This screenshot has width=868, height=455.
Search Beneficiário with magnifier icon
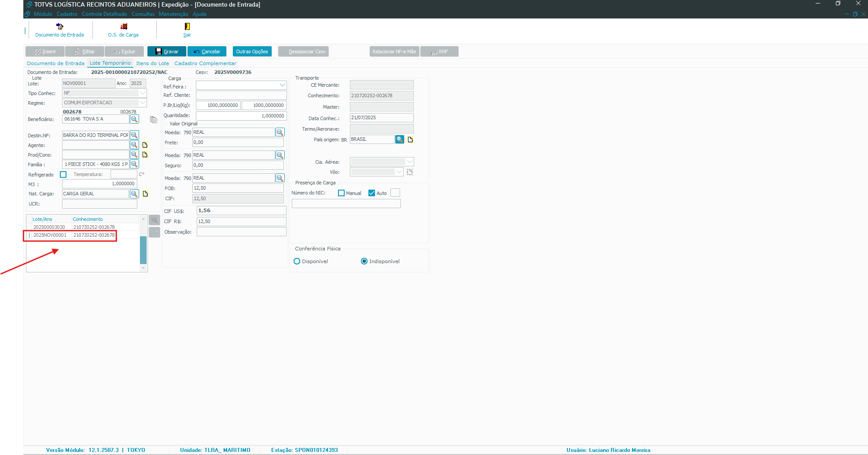[135, 119]
